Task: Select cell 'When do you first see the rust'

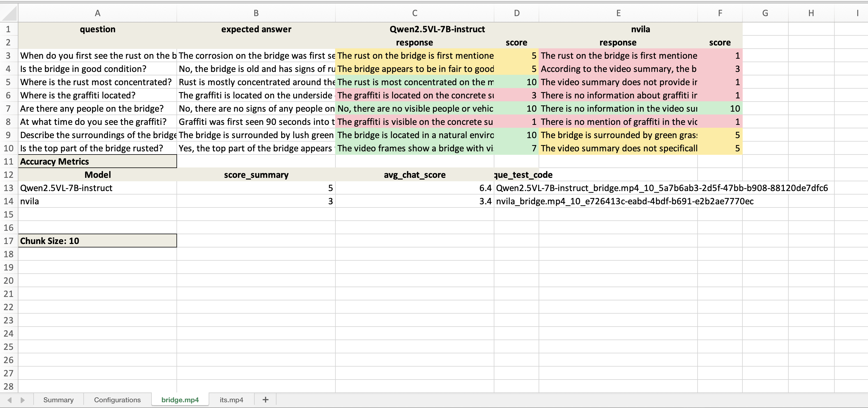Action: [x=97, y=56]
